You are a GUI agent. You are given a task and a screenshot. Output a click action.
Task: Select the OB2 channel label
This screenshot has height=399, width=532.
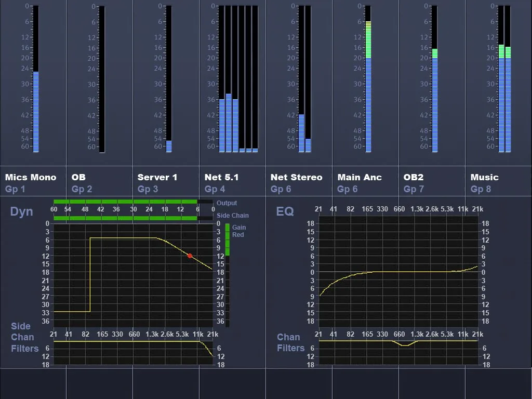click(413, 177)
